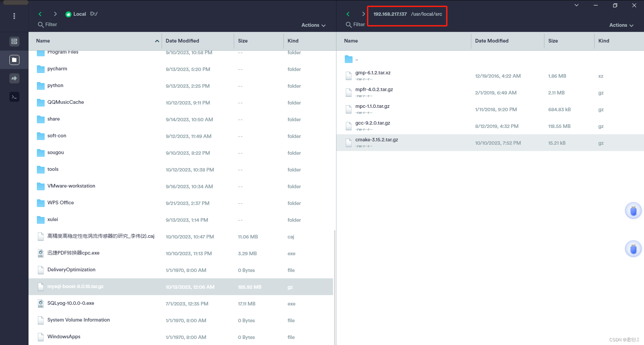Click the 迅捷PDF转换器cpc.exe file icon
644x345 pixels.
pos(41,253)
